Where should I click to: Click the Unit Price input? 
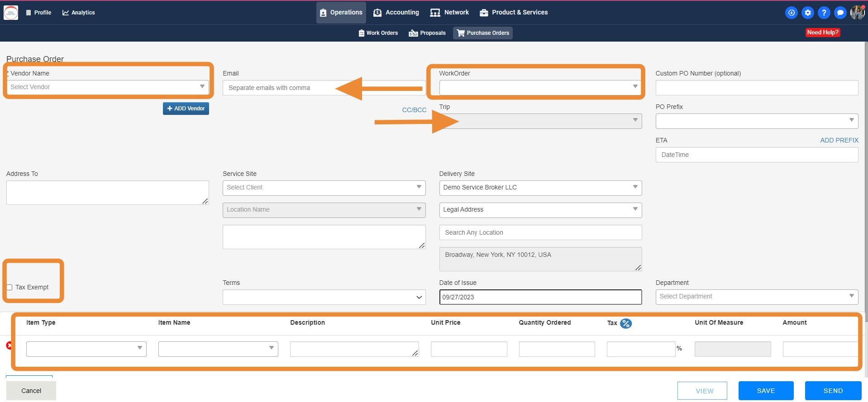tap(469, 349)
